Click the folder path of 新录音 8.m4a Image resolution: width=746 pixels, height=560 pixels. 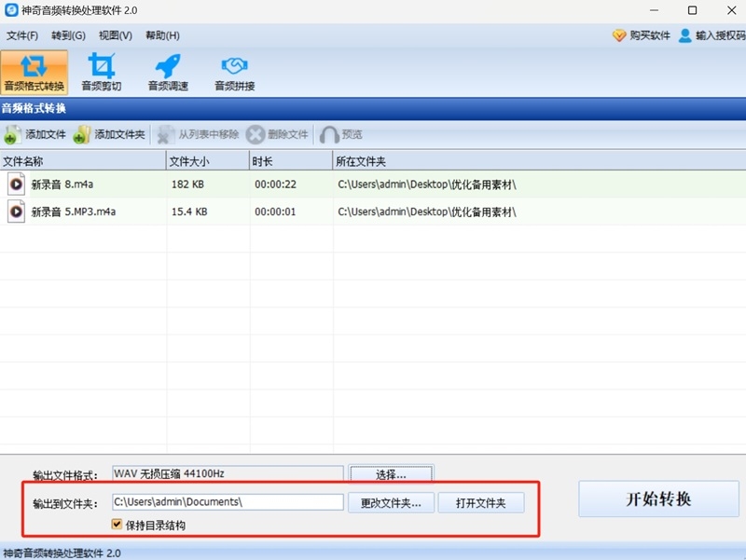click(x=427, y=184)
